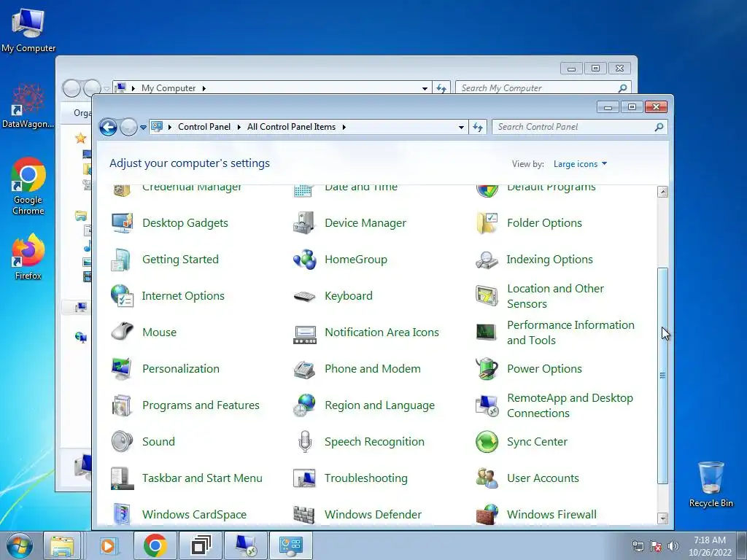Open the volume speaker tray icon
Screen dimensions: 747x560
point(673,546)
